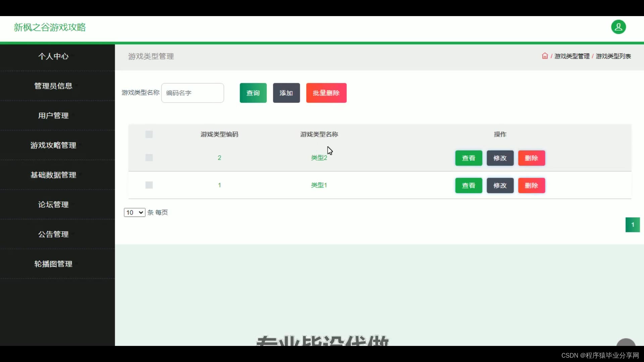644x362 pixels.
Task: Click the 批量删除 button
Action: (x=326, y=93)
